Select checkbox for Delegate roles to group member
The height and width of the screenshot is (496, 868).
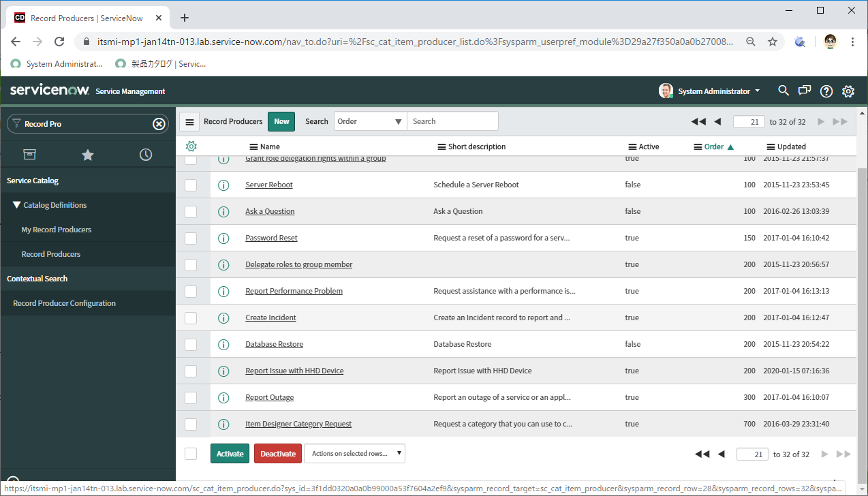pyautogui.click(x=191, y=264)
